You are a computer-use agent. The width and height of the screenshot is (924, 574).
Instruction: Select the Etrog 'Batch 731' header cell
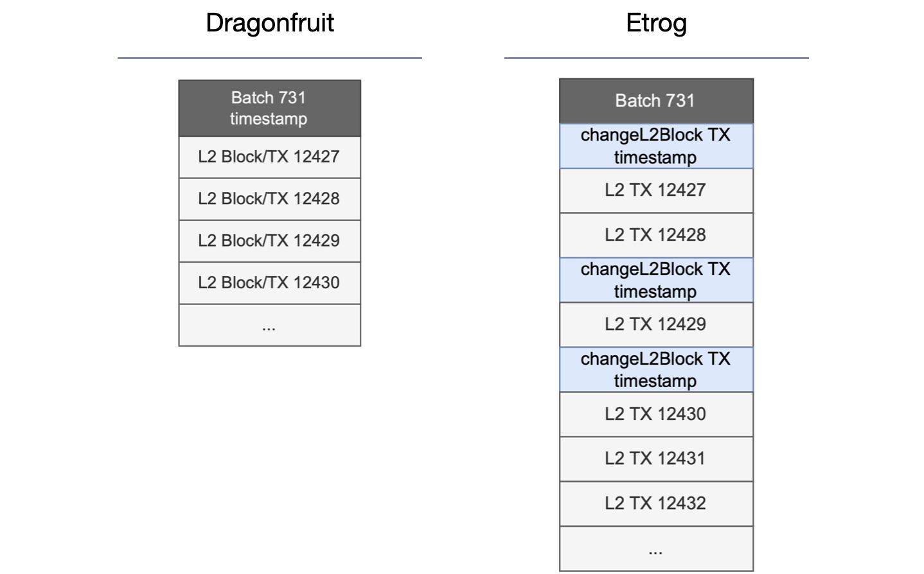click(656, 101)
